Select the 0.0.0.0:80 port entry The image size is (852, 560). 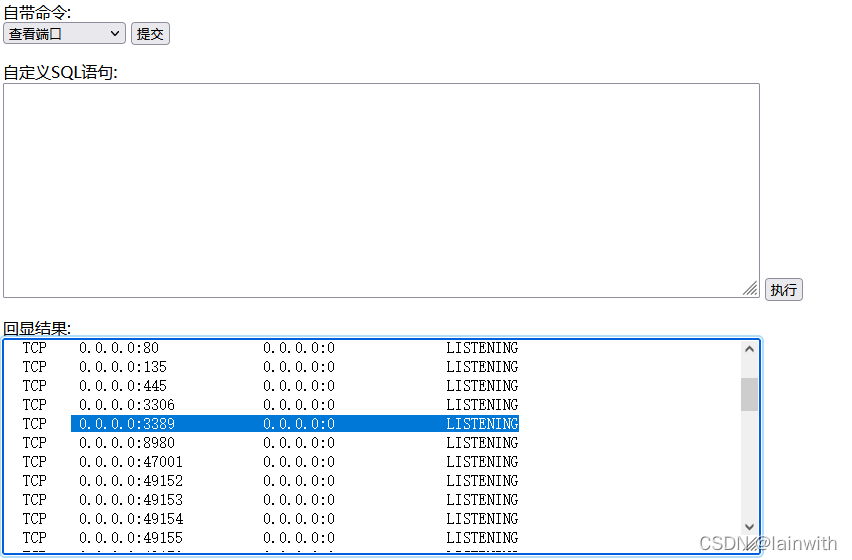point(119,348)
